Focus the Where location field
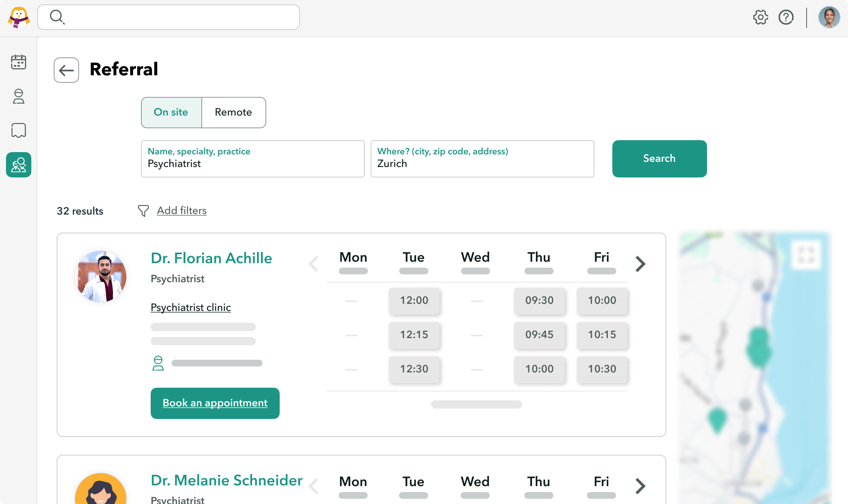Image resolution: width=848 pixels, height=504 pixels. coord(482,159)
